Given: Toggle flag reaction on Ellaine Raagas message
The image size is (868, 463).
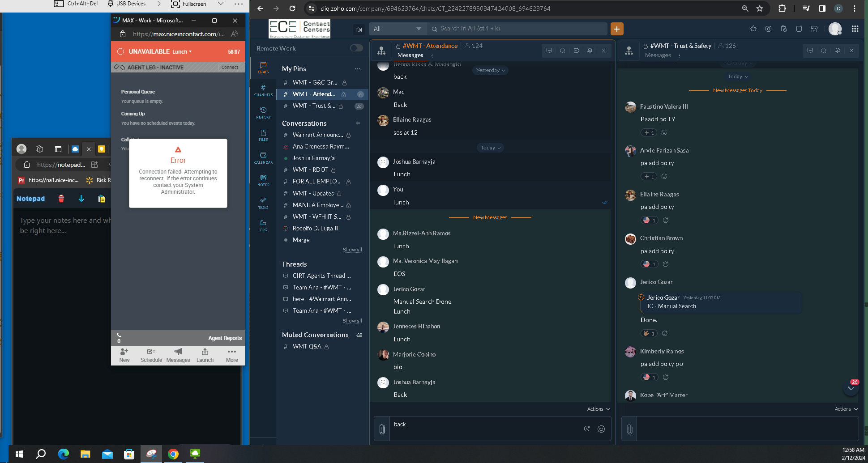Looking at the screenshot, I should [650, 220].
